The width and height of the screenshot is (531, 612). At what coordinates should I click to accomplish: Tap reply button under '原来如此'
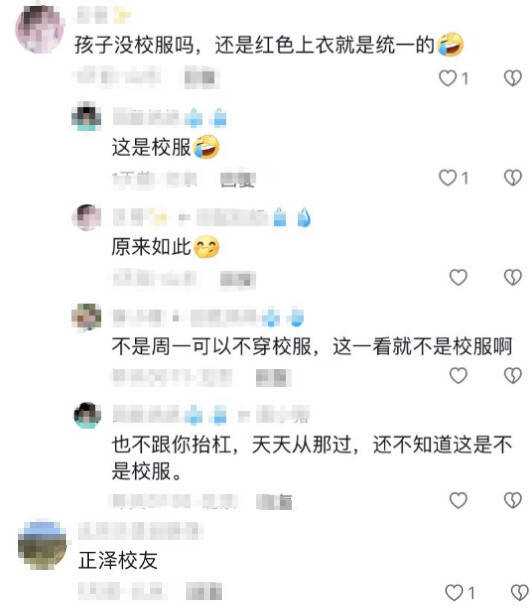(x=238, y=279)
